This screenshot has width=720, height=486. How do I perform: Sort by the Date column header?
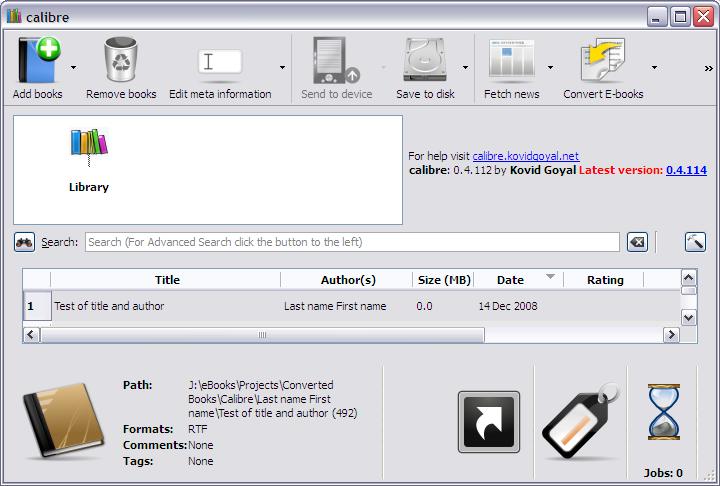(519, 280)
